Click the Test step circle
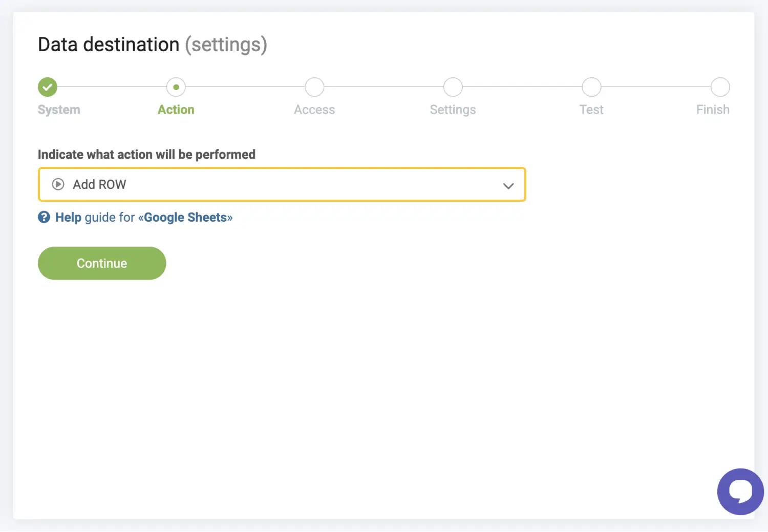Image resolution: width=768 pixels, height=532 pixels. (x=591, y=87)
